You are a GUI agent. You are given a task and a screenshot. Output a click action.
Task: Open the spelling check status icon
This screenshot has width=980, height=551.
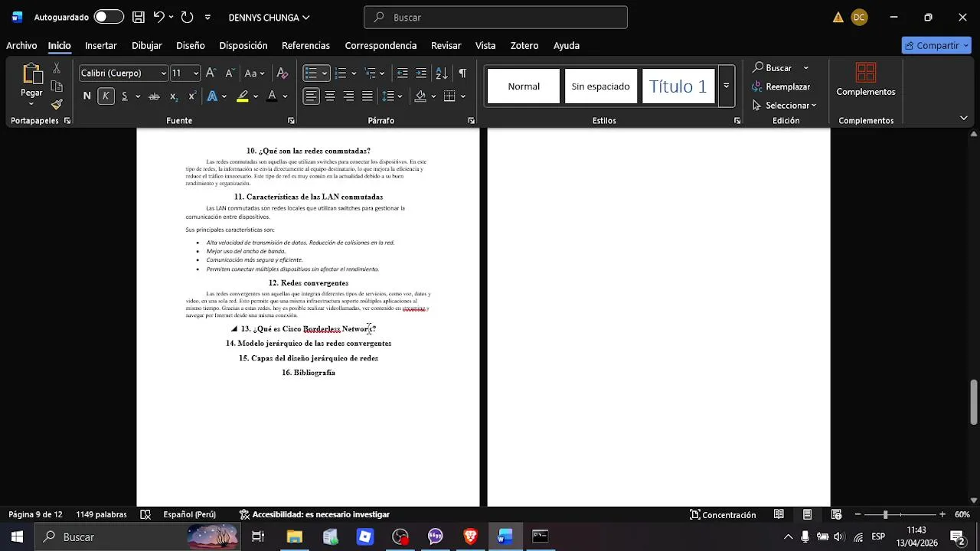pyautogui.click(x=145, y=514)
